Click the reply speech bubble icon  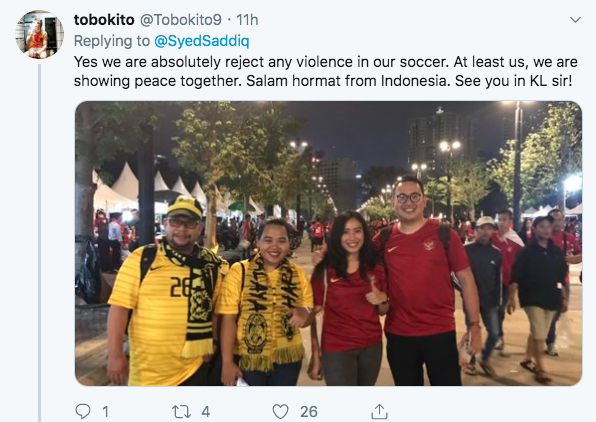83,411
